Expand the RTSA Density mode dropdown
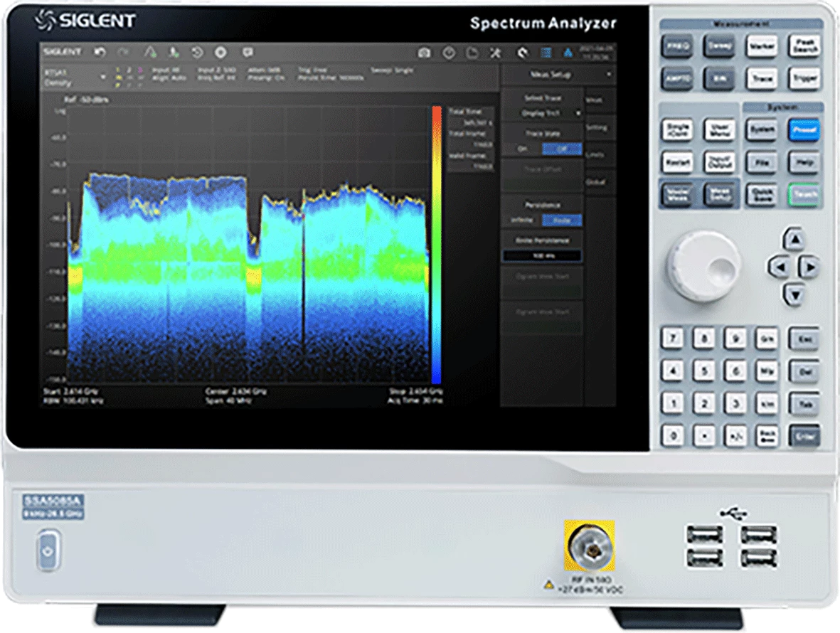This screenshot has height=633, width=840. [103, 77]
